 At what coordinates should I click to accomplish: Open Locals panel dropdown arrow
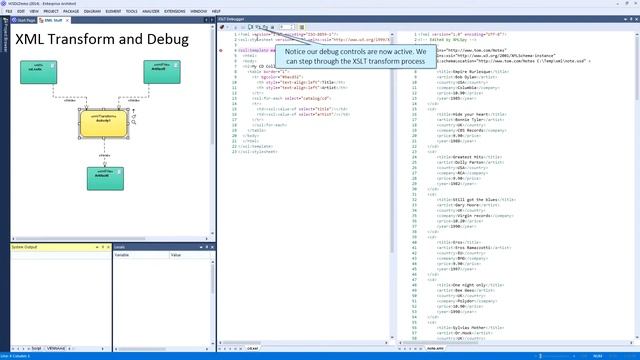(x=201, y=247)
